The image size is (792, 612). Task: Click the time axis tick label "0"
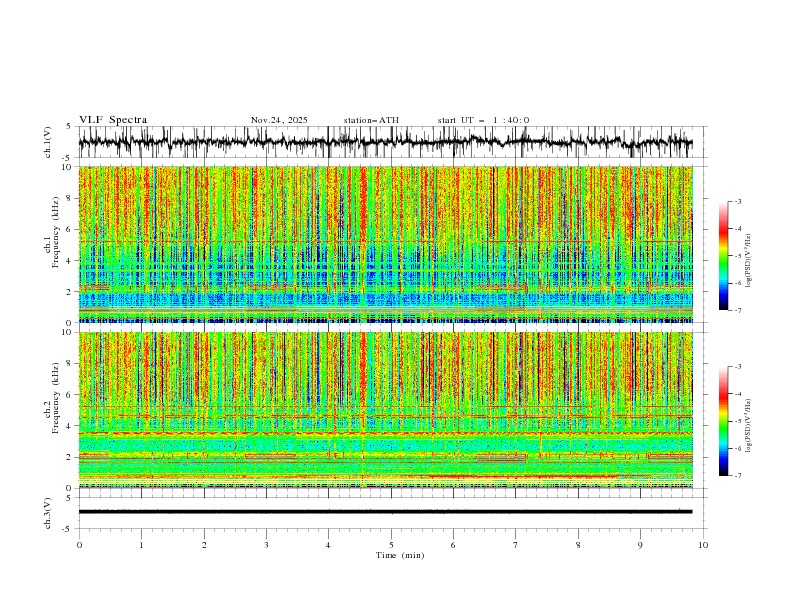coord(79,545)
